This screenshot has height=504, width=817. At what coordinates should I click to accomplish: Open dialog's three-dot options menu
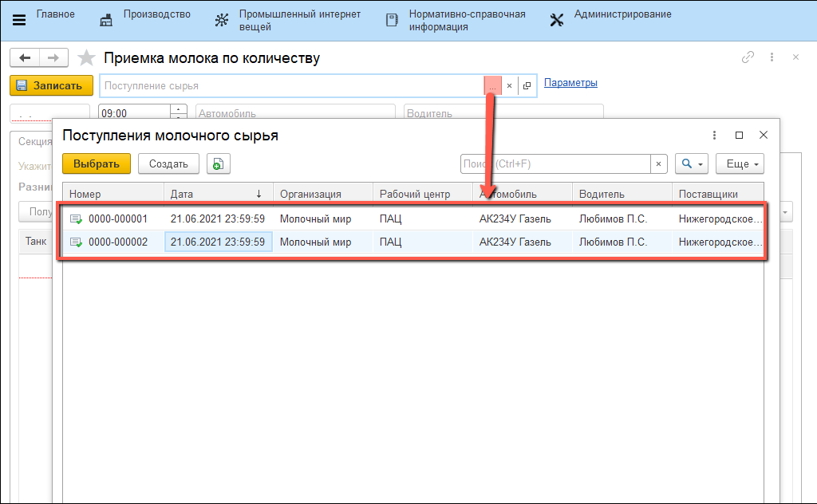pos(715,136)
